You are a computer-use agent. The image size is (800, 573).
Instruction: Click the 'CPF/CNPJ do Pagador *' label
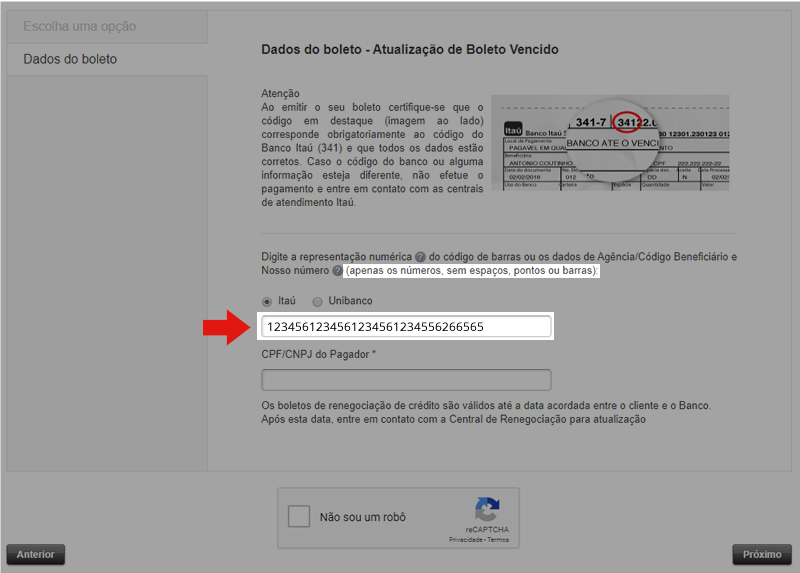(x=318, y=354)
